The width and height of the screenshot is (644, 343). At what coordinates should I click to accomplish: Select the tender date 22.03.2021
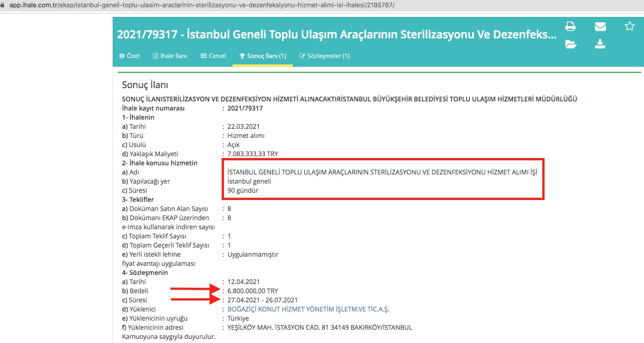(x=244, y=127)
